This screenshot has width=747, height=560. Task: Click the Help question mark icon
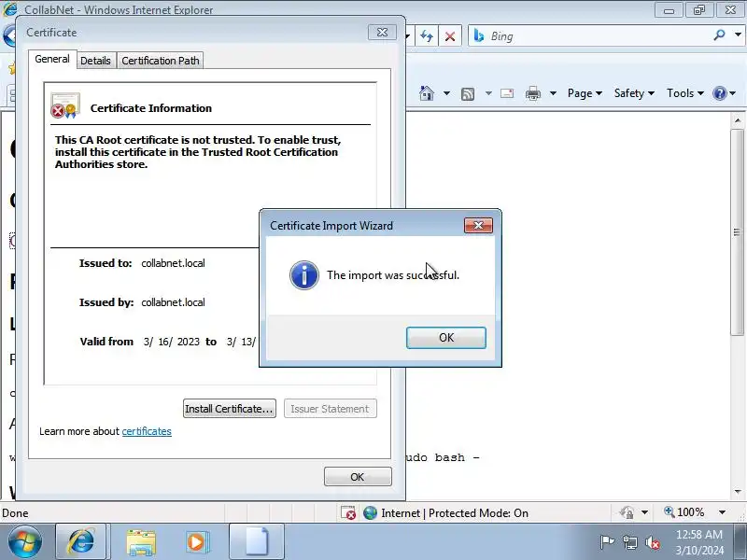point(719,93)
